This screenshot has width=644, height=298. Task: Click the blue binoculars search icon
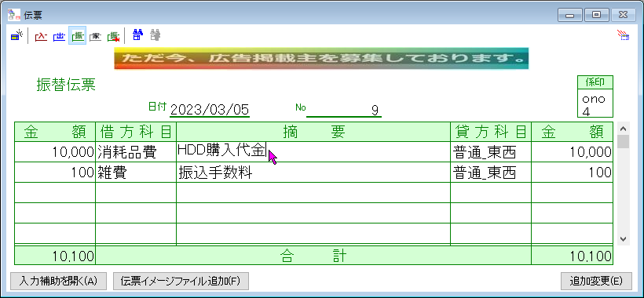[137, 35]
